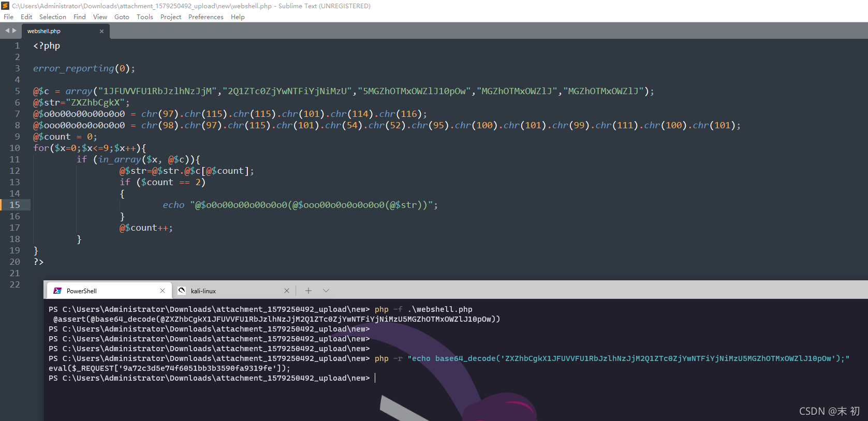Click the "1JFUVVFU1RbJzlhNzJjM" array string
The height and width of the screenshot is (421, 868).
click(157, 91)
